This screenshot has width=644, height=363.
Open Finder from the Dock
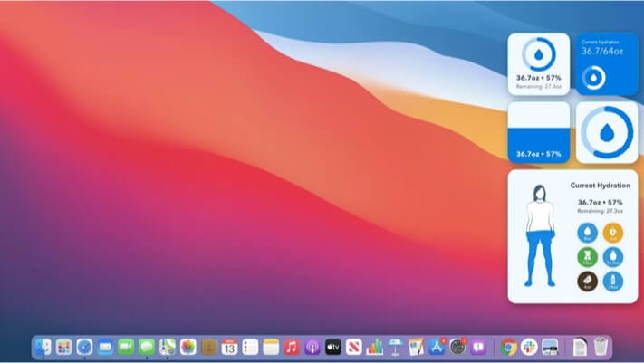click(x=43, y=348)
